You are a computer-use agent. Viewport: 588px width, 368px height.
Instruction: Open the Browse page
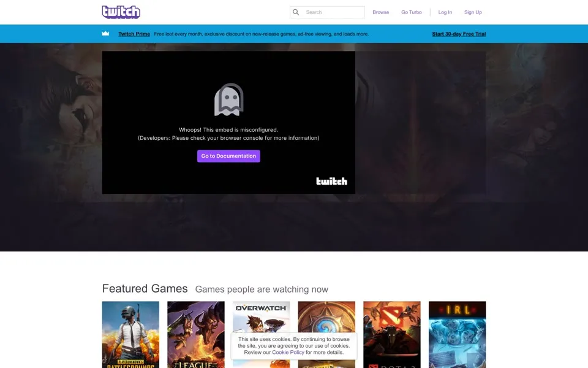click(x=380, y=12)
